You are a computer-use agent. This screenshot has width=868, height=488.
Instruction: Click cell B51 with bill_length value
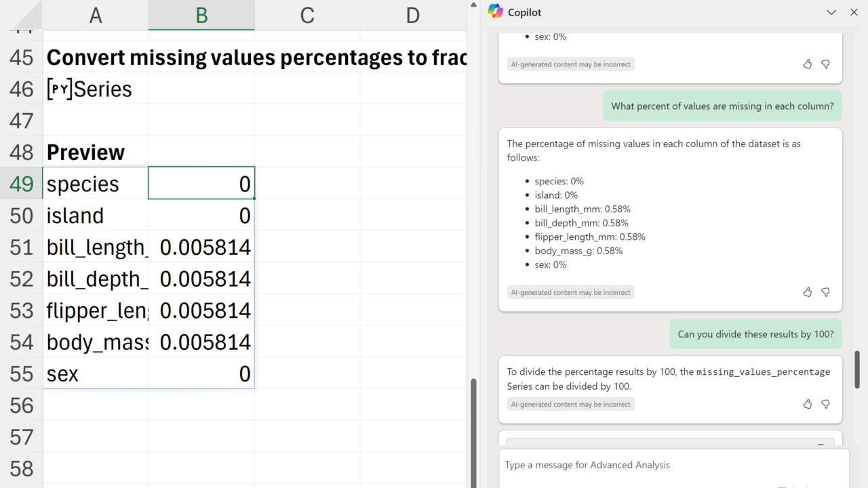click(201, 247)
